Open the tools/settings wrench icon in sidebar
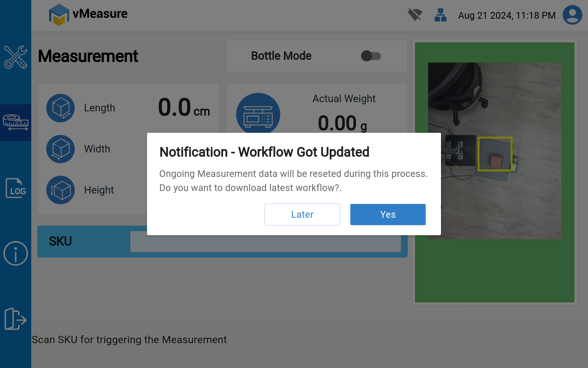Image resolution: width=588 pixels, height=368 pixels. coord(15,57)
